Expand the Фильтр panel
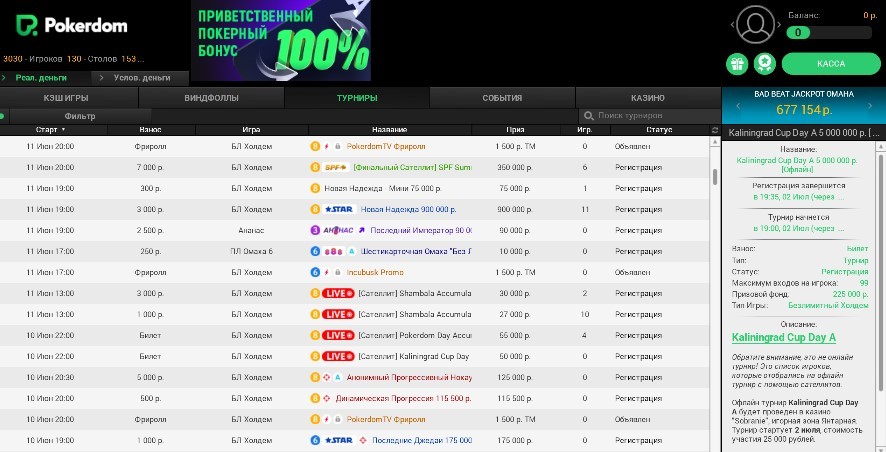886x452 pixels. 80,116
